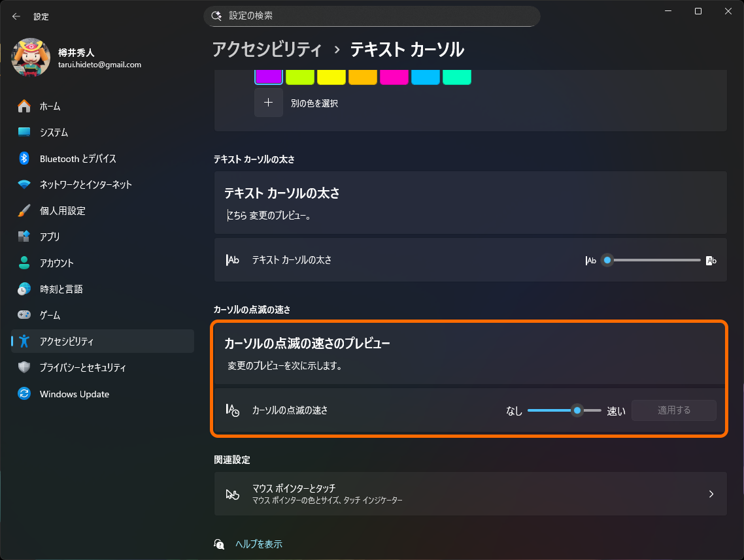Open Windows Update via its circular icon

coord(24,393)
